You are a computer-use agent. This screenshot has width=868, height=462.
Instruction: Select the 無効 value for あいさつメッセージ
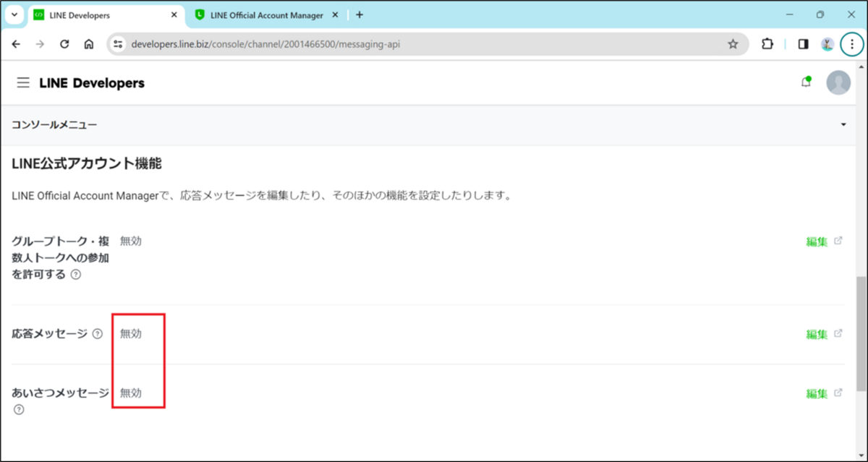click(x=131, y=393)
